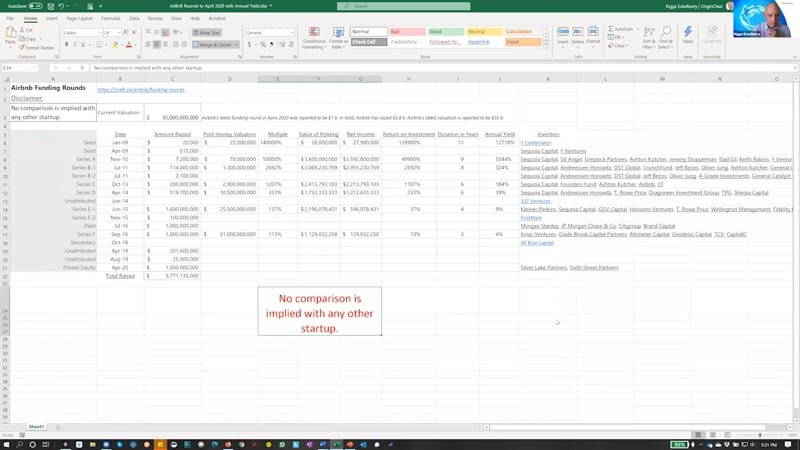Toggle Italic formatting
Screen dimensions: 800x450
pyautogui.click(x=75, y=45)
